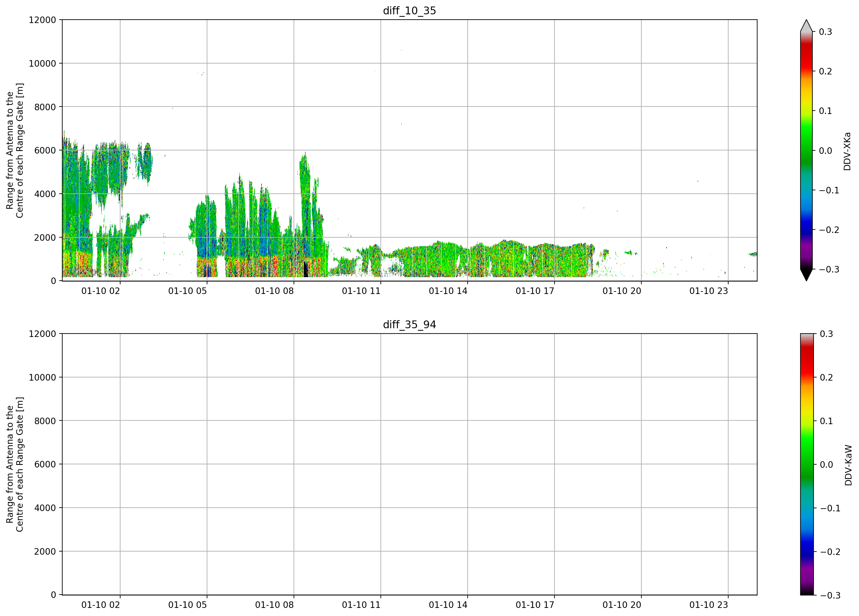This screenshot has height=616, width=859.
Task: Click the upper colorbar's bottom black arrow
Action: [806, 275]
